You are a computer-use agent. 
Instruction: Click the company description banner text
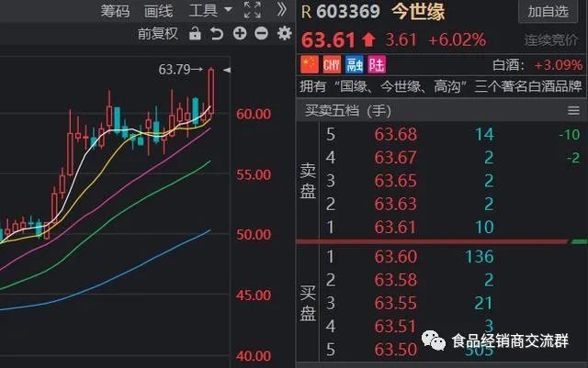tap(441, 86)
